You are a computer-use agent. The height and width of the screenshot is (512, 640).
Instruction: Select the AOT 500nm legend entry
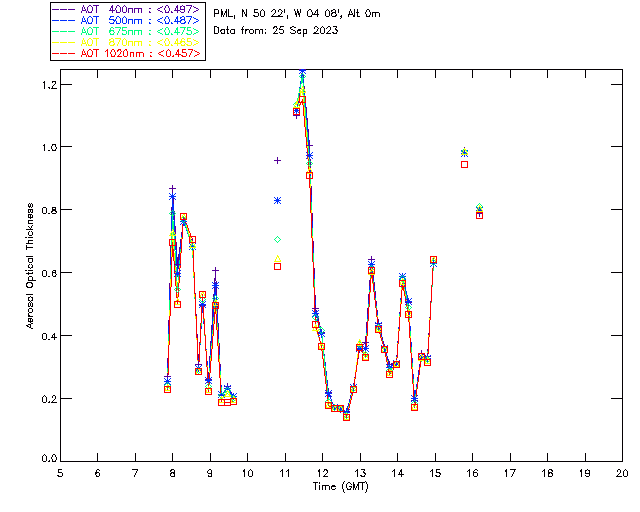(x=128, y=20)
